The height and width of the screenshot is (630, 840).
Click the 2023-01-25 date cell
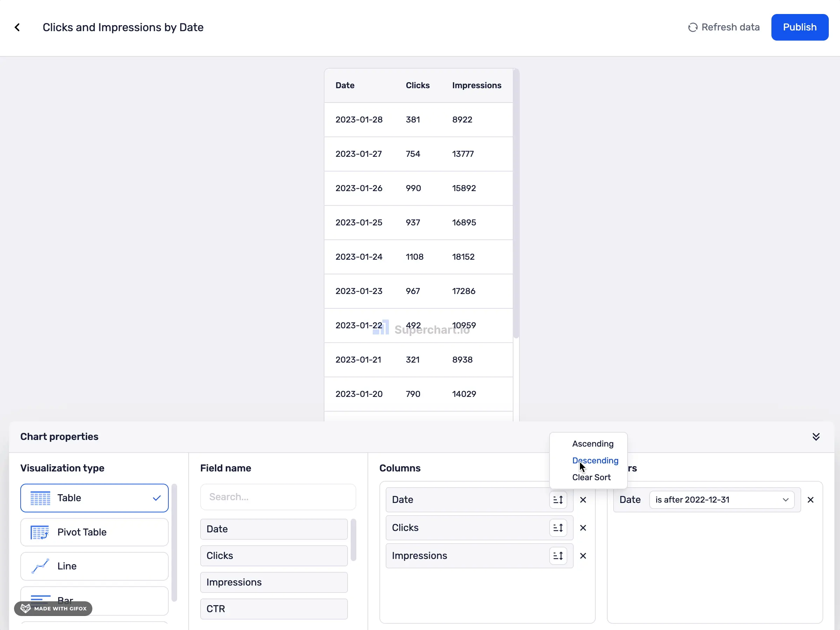(359, 223)
